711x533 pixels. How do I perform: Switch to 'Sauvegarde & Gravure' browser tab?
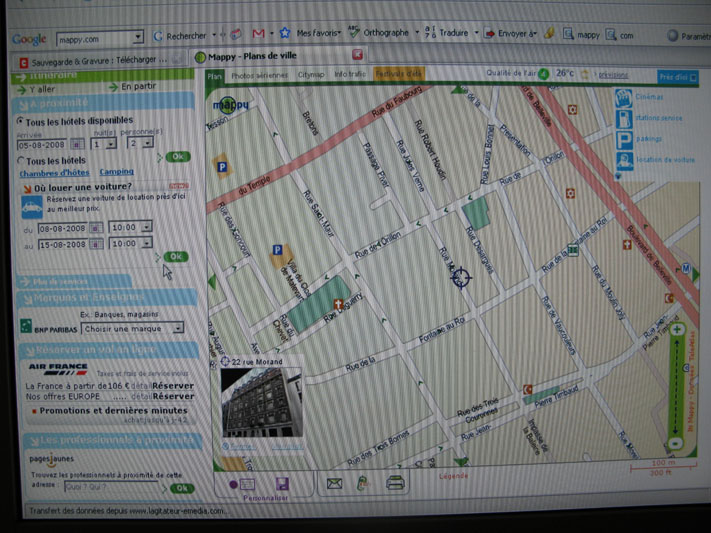coord(99,60)
